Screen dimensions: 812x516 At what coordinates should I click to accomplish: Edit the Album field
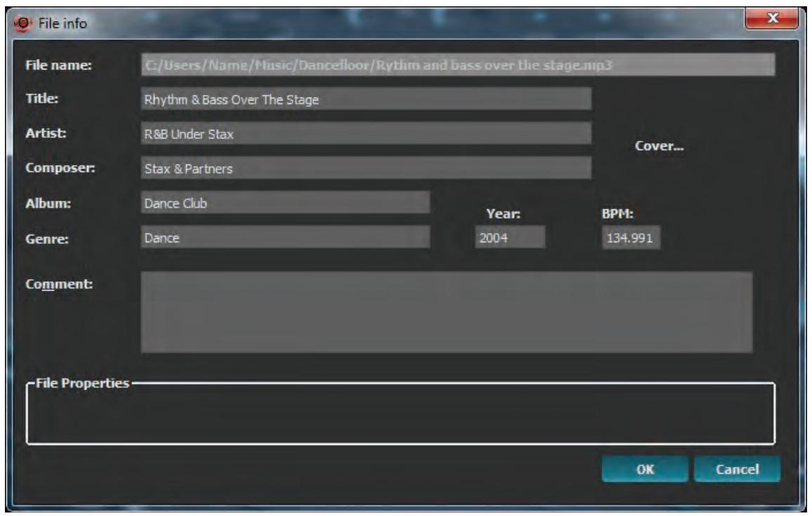[x=284, y=202]
